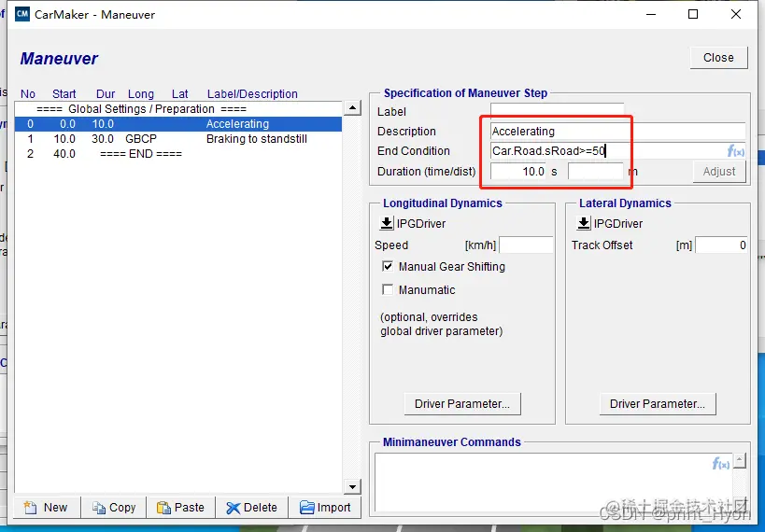The width and height of the screenshot is (765, 532).
Task: Click the Adjust button
Action: point(719,172)
